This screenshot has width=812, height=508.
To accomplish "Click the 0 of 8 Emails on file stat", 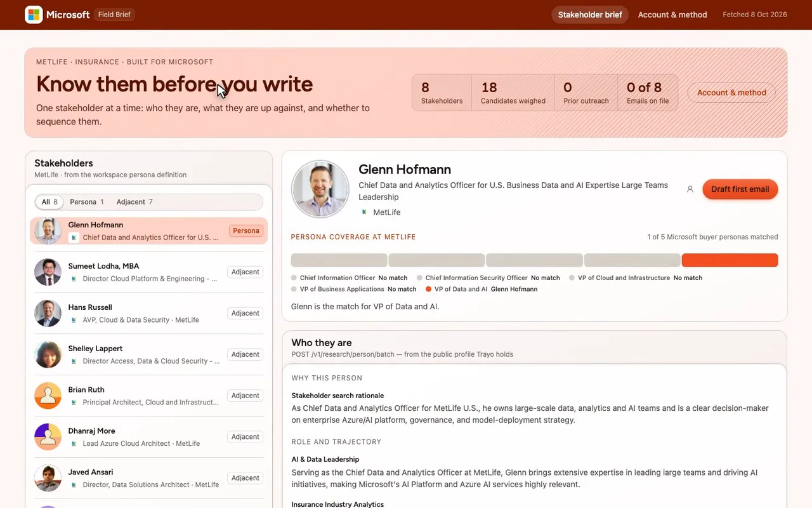I will pos(648,93).
